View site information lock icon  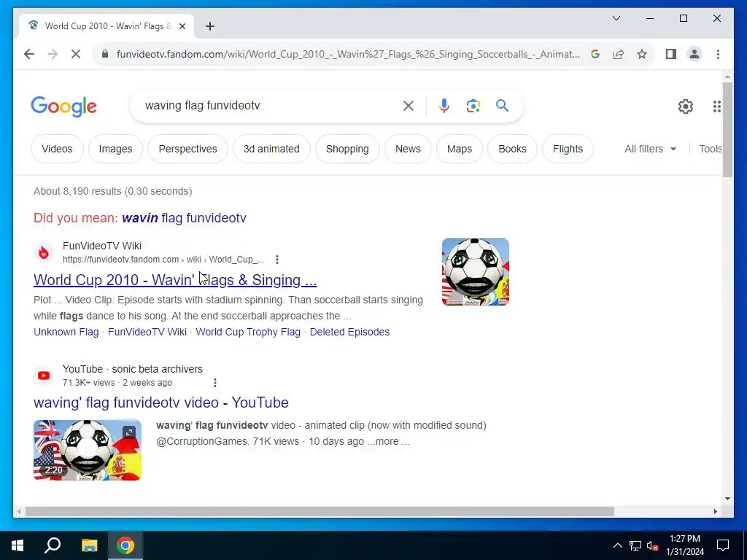click(x=105, y=54)
